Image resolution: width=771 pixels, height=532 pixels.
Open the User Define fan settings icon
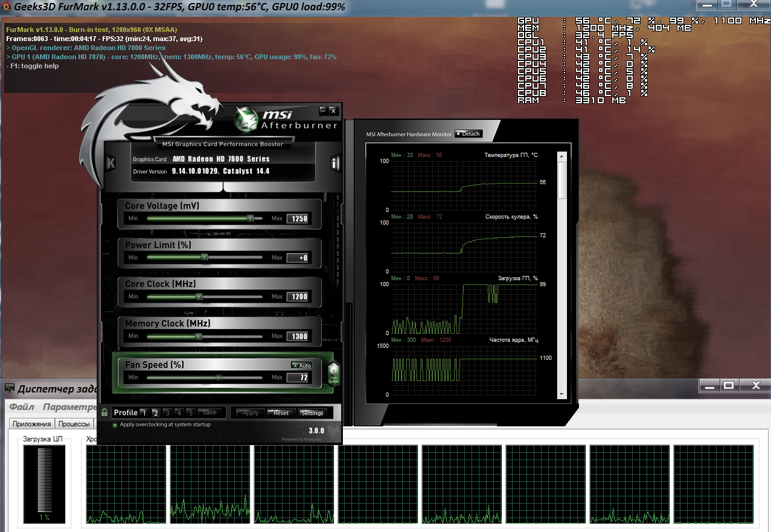334,373
